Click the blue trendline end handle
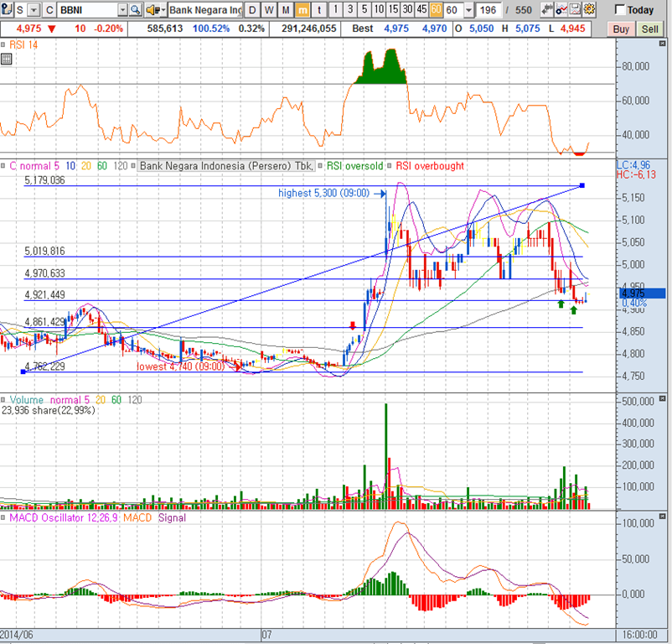The image size is (672, 644). click(582, 185)
